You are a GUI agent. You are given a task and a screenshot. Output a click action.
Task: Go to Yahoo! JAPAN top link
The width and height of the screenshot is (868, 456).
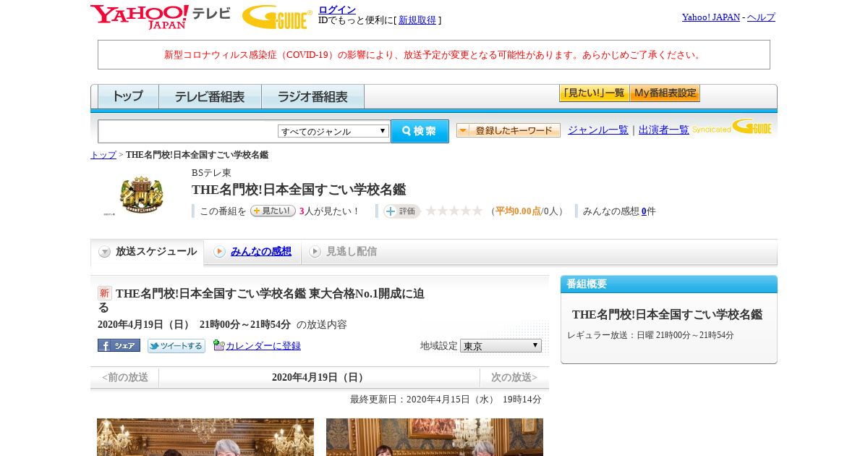click(711, 17)
